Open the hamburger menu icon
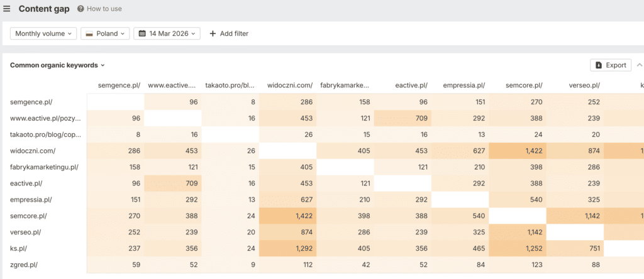Viewport: 644px width, 279px height. click(6, 9)
